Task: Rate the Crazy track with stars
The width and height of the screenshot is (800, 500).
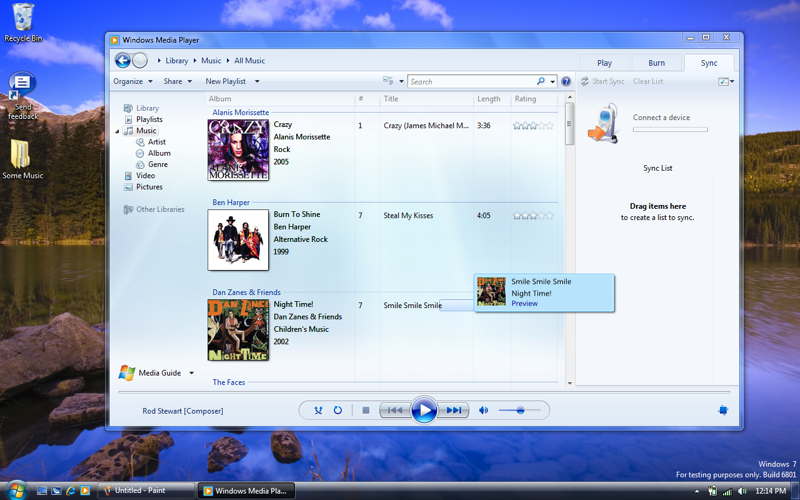Action: [x=533, y=126]
